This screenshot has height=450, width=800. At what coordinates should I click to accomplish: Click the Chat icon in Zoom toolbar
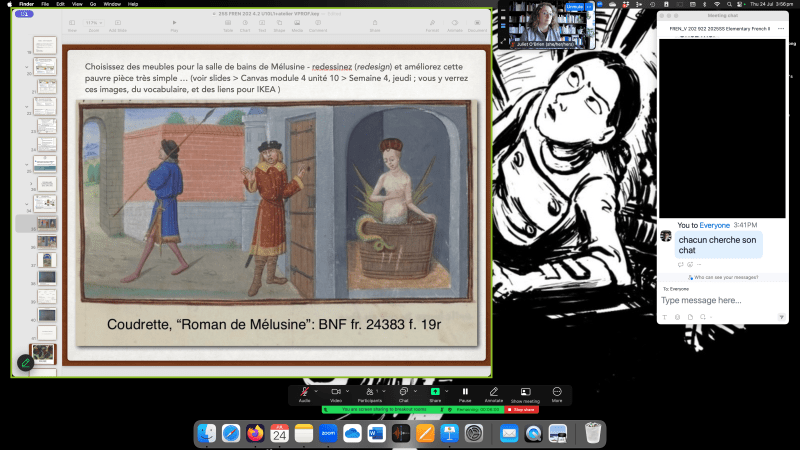click(403, 391)
